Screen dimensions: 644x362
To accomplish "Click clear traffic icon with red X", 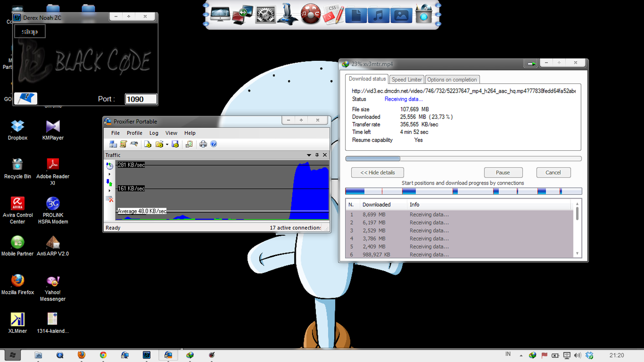I will (x=110, y=200).
